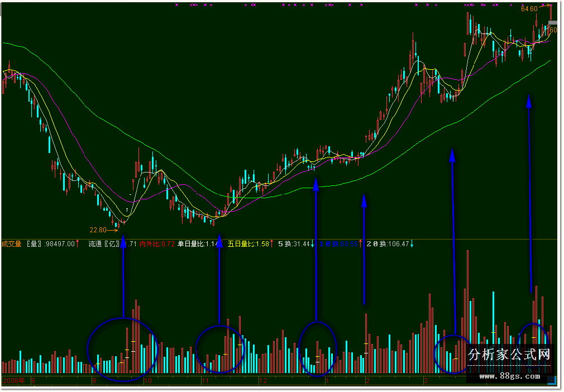Click the 2008年 label on time axis
Image resolution: width=564 pixels, height=392 pixels.
pyautogui.click(x=13, y=381)
